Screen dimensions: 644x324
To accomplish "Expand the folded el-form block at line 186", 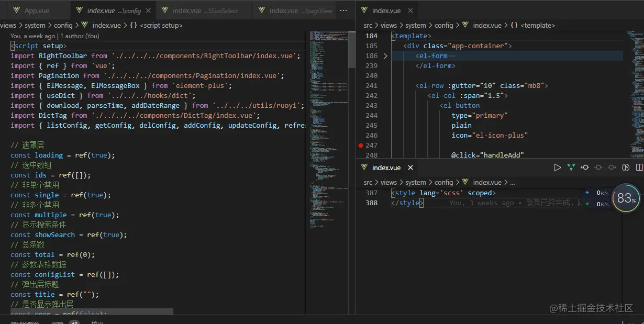I will point(386,55).
